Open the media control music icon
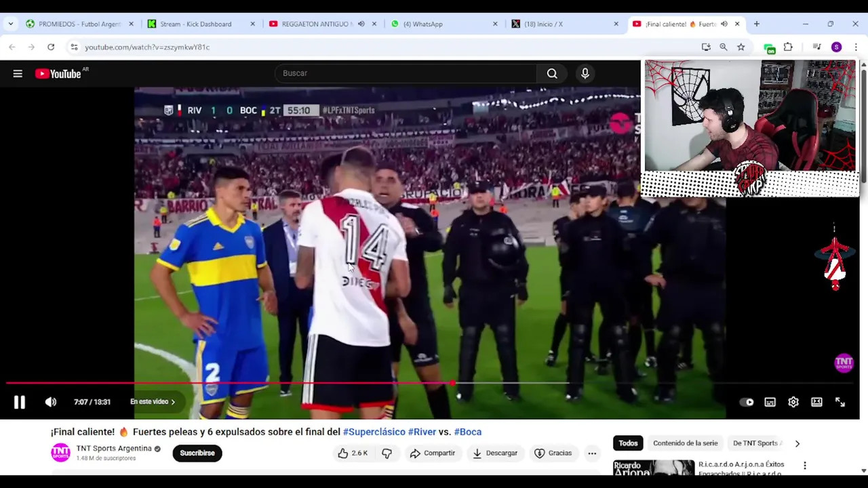Image resolution: width=868 pixels, height=488 pixels. [x=817, y=47]
